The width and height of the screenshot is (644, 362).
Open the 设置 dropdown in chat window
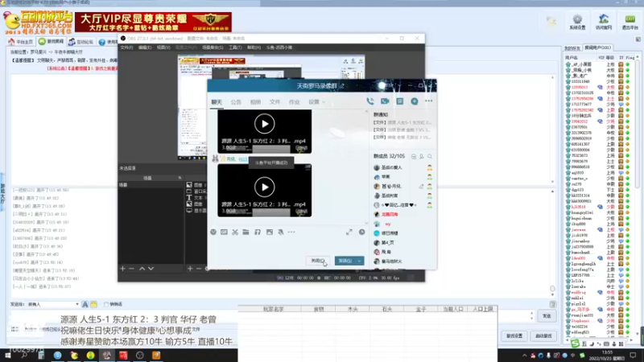316,102
